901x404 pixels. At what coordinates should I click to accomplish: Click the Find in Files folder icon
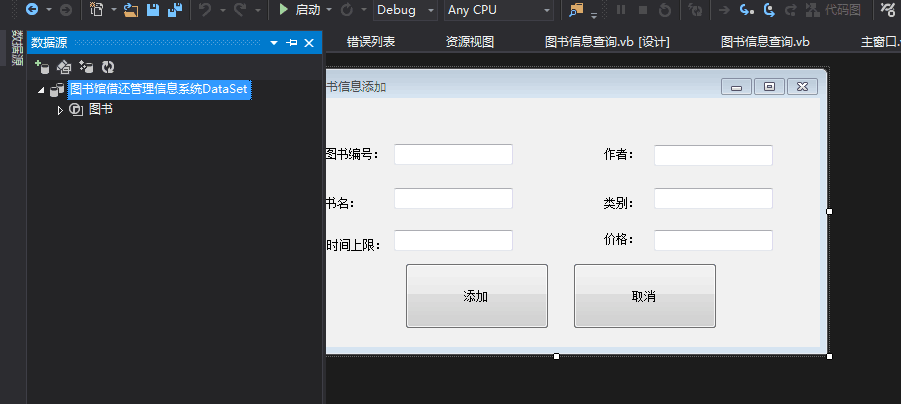[576, 10]
